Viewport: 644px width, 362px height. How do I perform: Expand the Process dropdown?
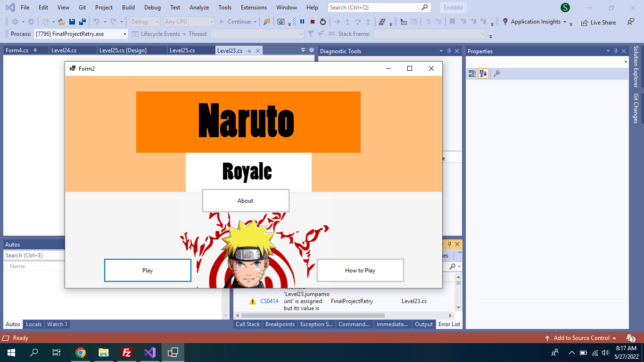125,34
